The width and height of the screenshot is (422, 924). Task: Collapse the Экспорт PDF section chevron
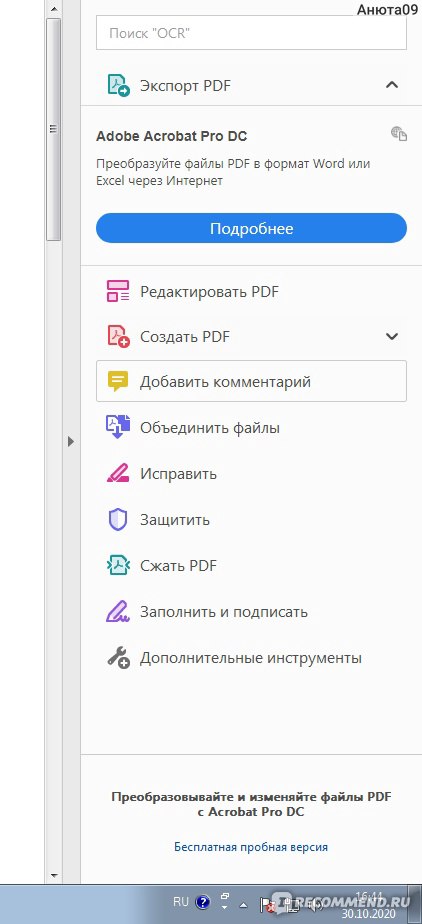click(x=391, y=85)
